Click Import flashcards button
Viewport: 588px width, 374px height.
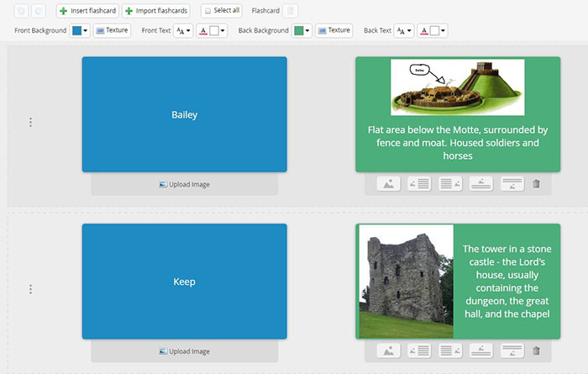[156, 11]
